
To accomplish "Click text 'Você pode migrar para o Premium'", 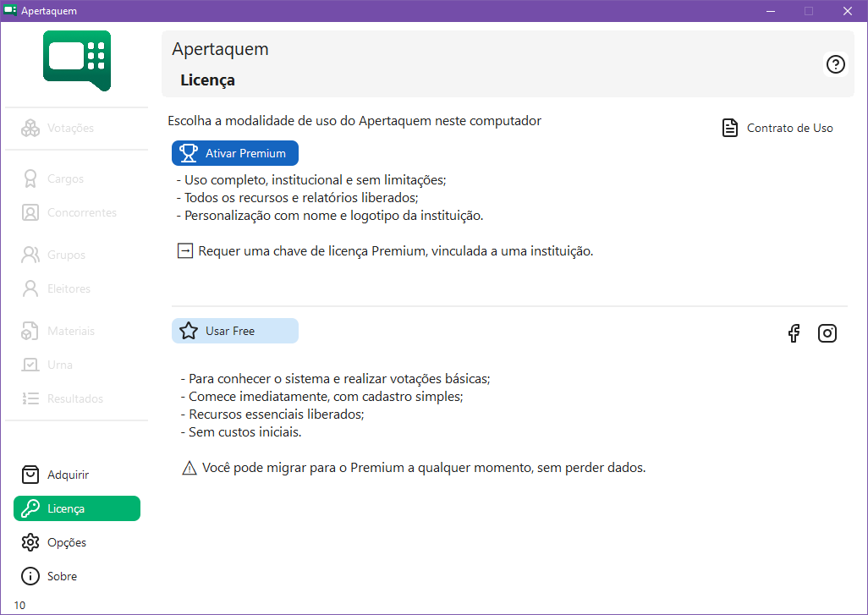I will 424,468.
